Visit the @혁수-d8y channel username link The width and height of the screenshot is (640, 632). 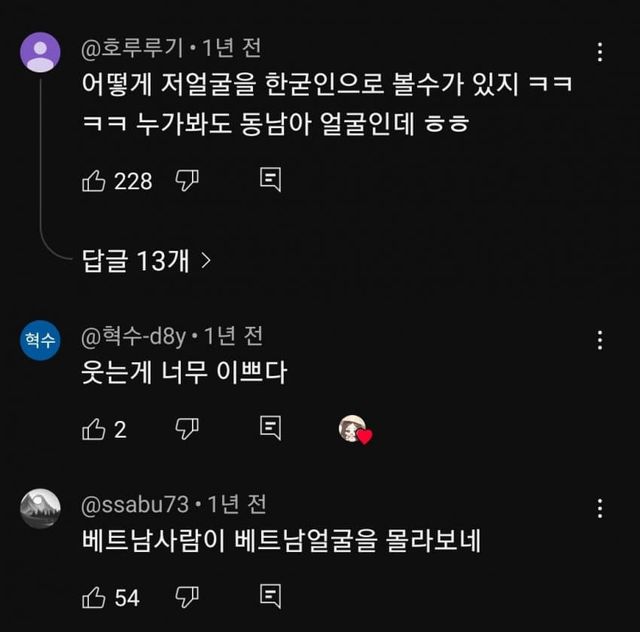point(132,335)
